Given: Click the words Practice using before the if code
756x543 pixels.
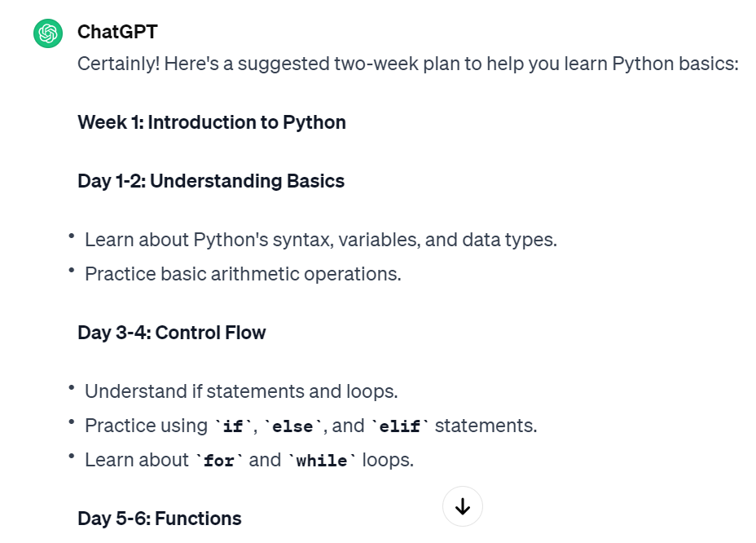Looking at the screenshot, I should 147,426.
